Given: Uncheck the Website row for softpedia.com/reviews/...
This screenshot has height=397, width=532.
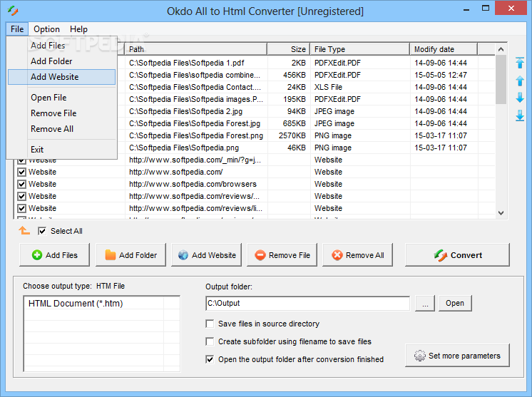Looking at the screenshot, I should (21, 196).
